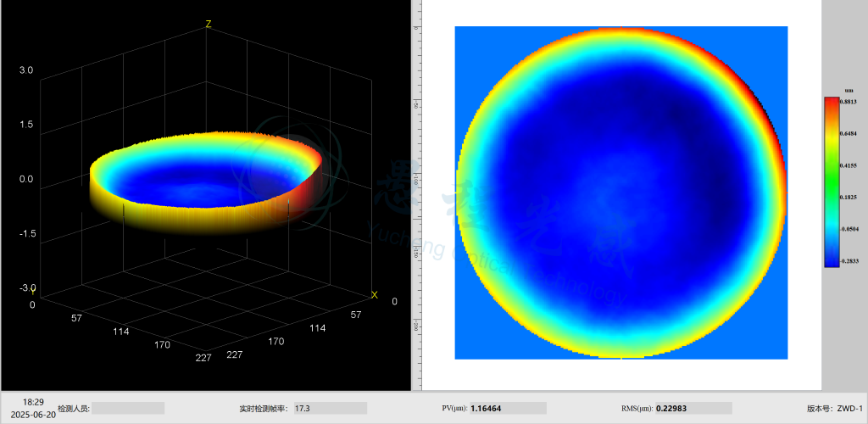The height and width of the screenshot is (424, 868).
Task: Click the um unit label above legend
Action: pos(849,90)
